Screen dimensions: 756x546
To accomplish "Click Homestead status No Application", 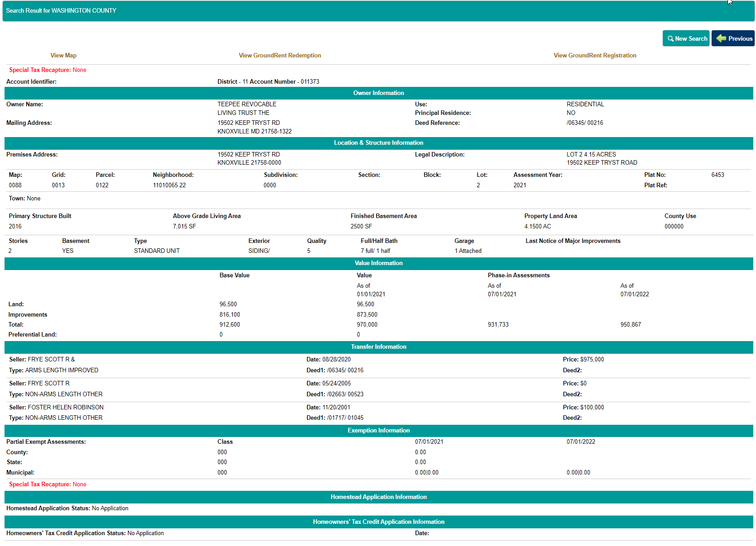I will pos(110,508).
